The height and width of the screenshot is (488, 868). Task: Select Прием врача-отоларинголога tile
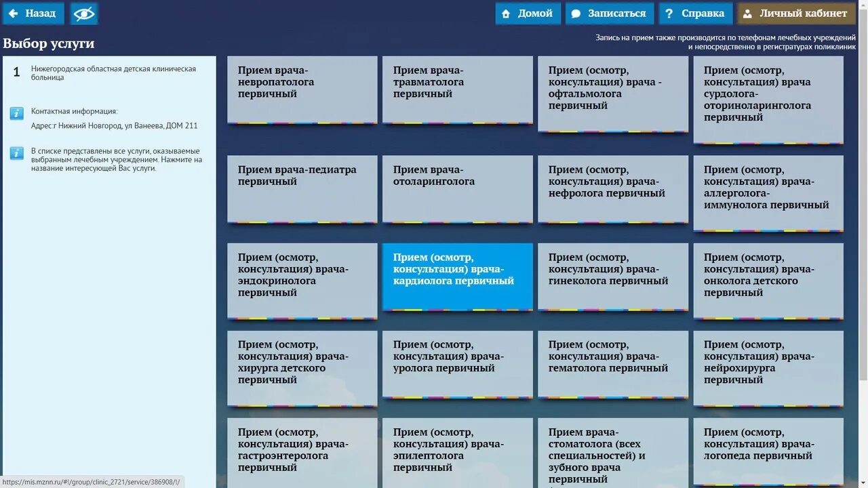(x=458, y=190)
